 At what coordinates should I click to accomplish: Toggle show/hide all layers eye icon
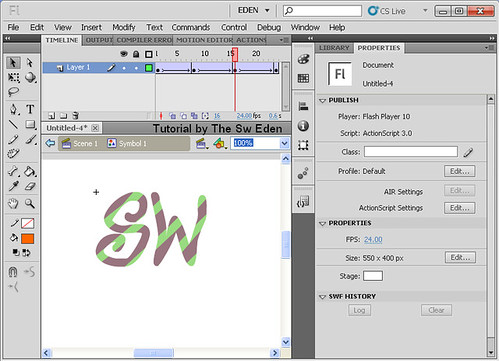coord(124,53)
